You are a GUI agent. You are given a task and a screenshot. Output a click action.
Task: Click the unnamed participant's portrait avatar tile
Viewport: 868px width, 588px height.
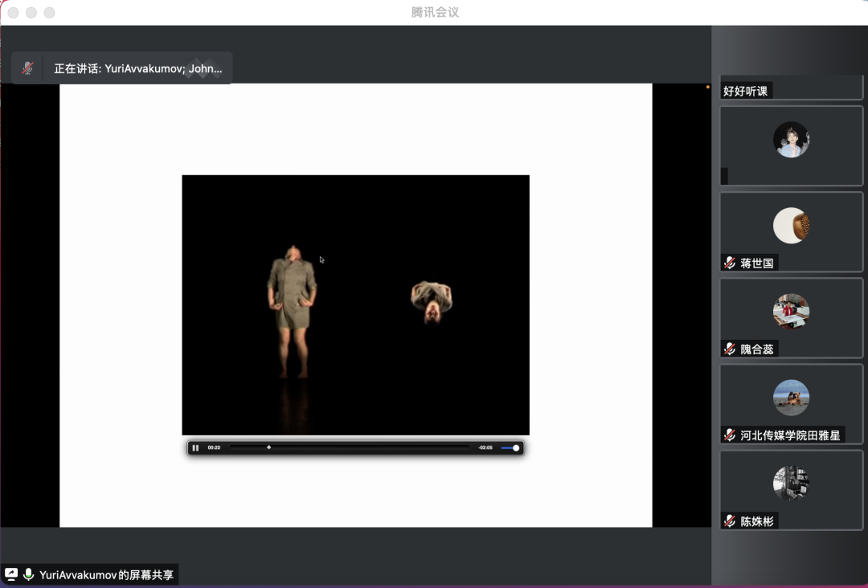[x=791, y=140]
